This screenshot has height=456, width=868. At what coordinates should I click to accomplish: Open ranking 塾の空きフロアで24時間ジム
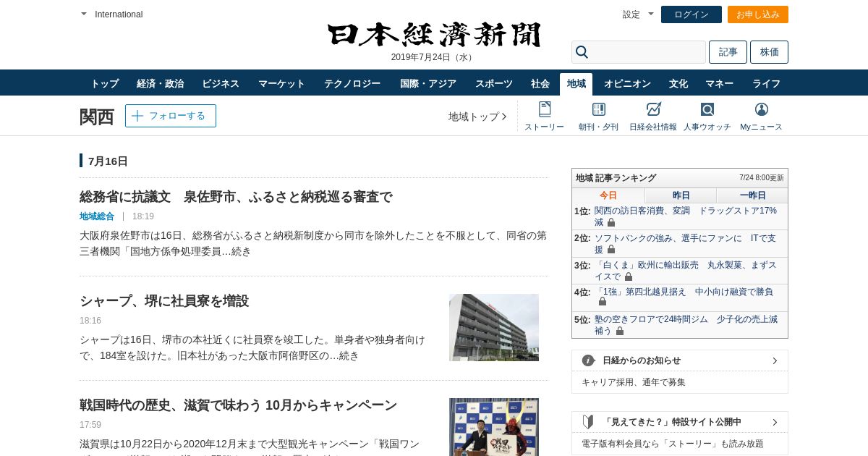pos(686,324)
